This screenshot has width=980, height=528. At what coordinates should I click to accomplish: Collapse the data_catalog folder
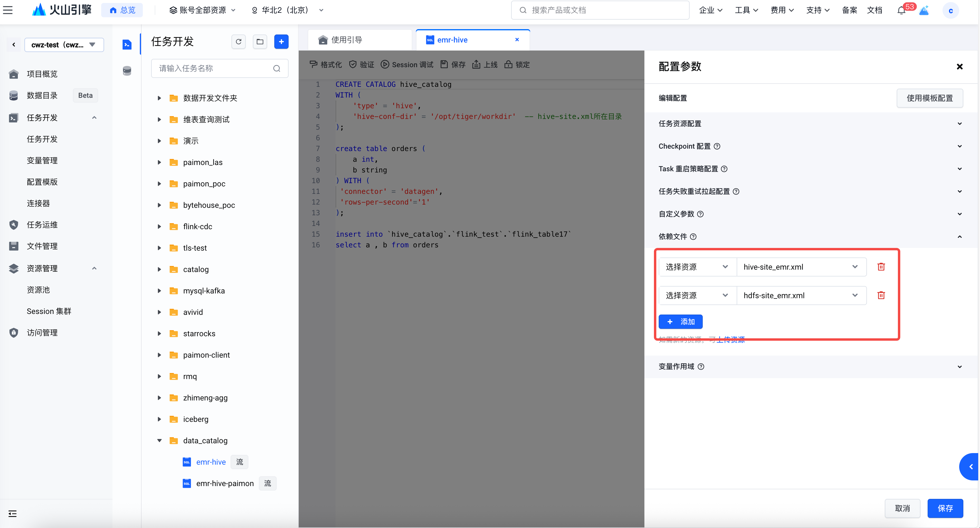tap(159, 441)
